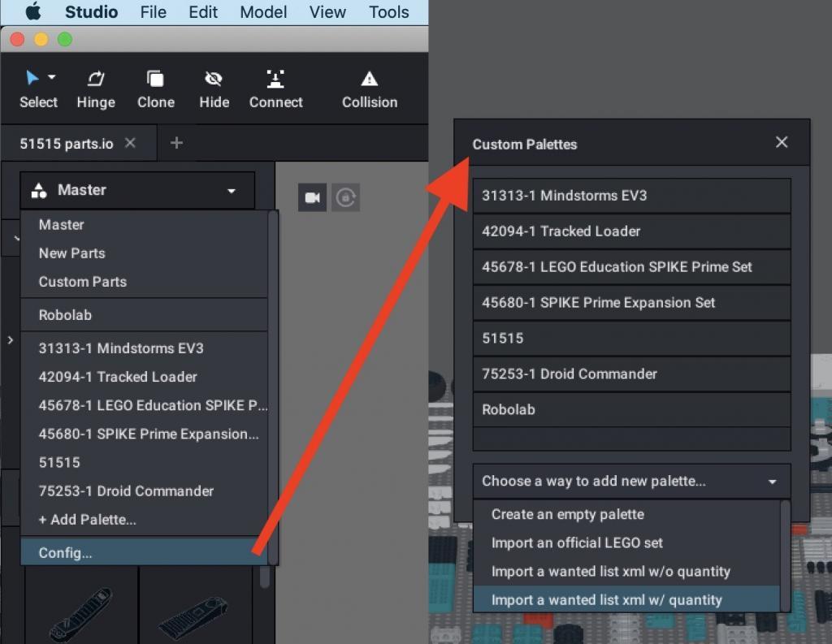Select 45680-1 SPIKE Prime Expansion Set row
This screenshot has width=832, height=644.
click(631, 302)
